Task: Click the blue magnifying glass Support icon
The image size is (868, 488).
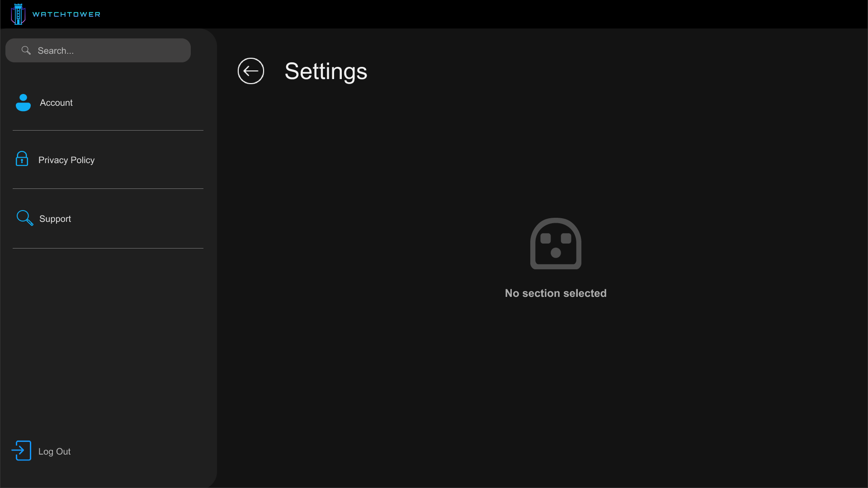Action: [25, 218]
